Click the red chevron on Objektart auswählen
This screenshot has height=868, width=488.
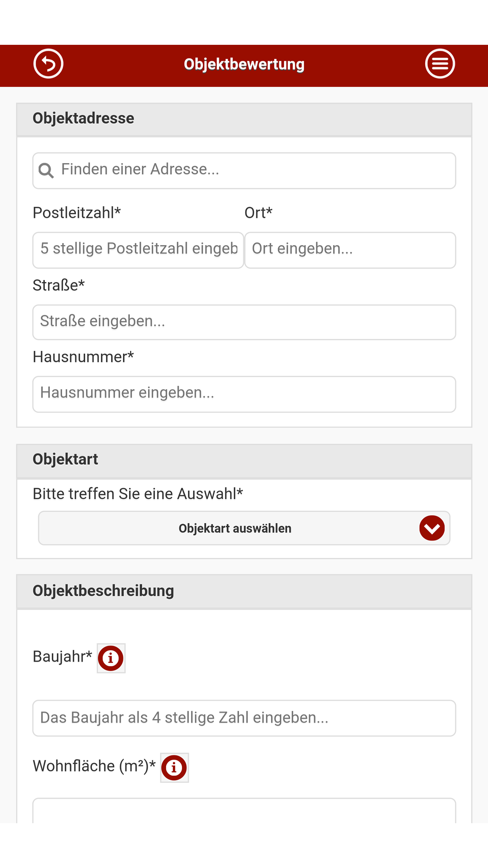[432, 528]
